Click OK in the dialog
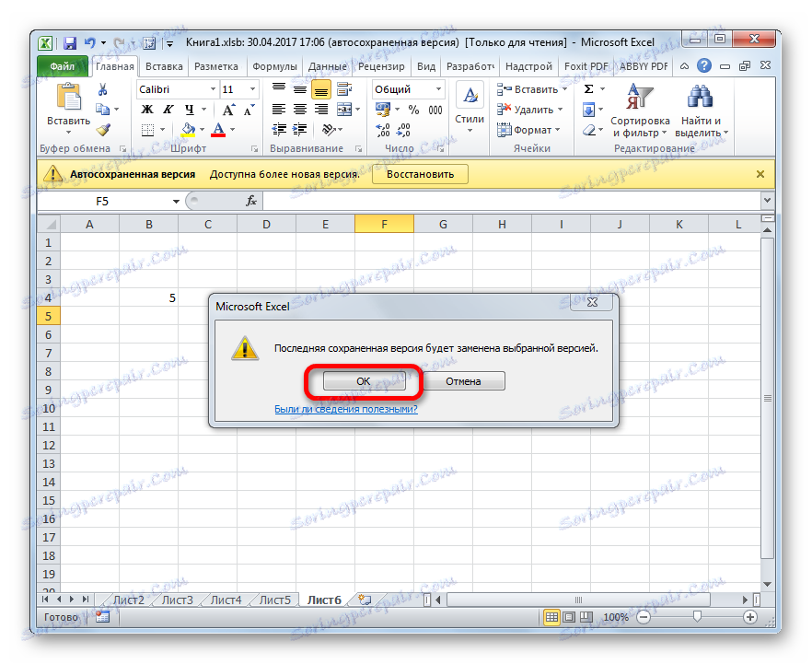Screen dimensions: 812x664 point(364,381)
